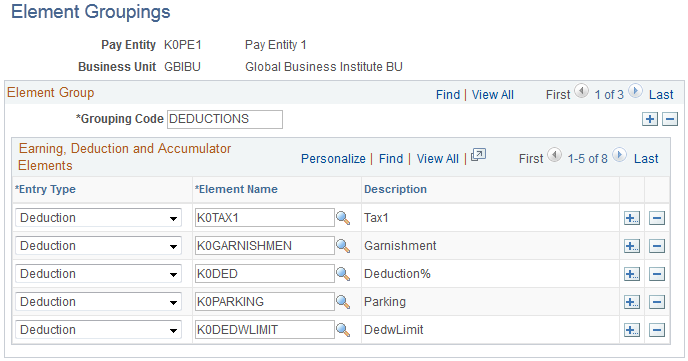The width and height of the screenshot is (688, 361).
Task: Open lookup for element K0DED
Action: [343, 274]
